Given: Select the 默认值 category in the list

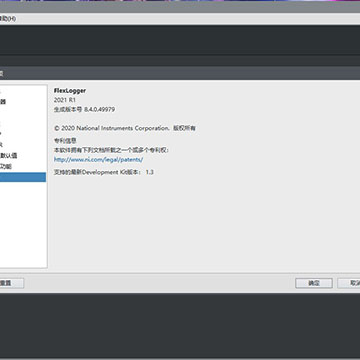Looking at the screenshot, I should tap(9, 156).
